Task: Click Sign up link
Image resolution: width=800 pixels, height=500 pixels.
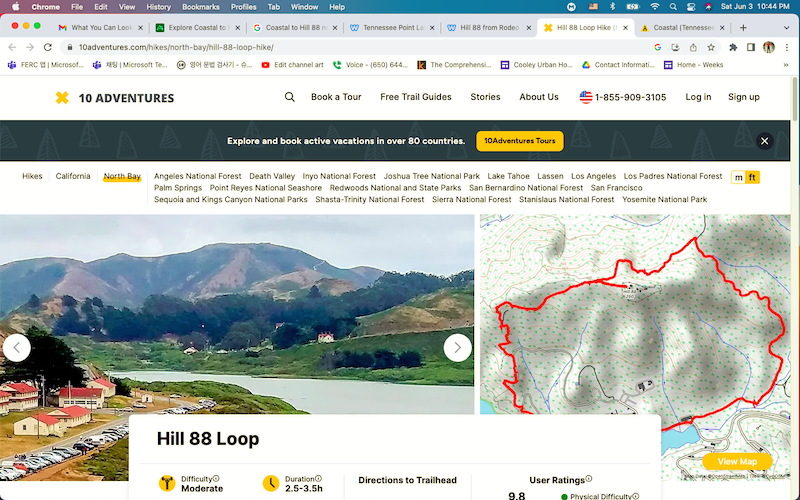Action: (x=743, y=97)
